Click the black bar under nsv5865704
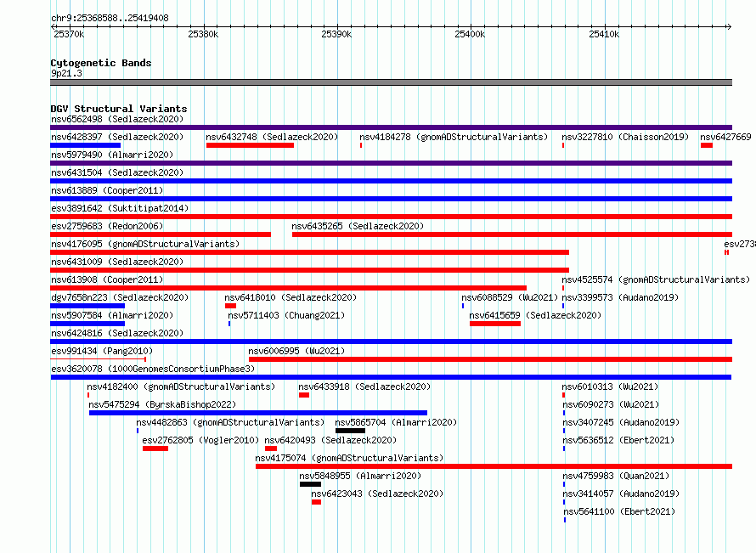Screen dimensions: 756x553 click(350, 431)
